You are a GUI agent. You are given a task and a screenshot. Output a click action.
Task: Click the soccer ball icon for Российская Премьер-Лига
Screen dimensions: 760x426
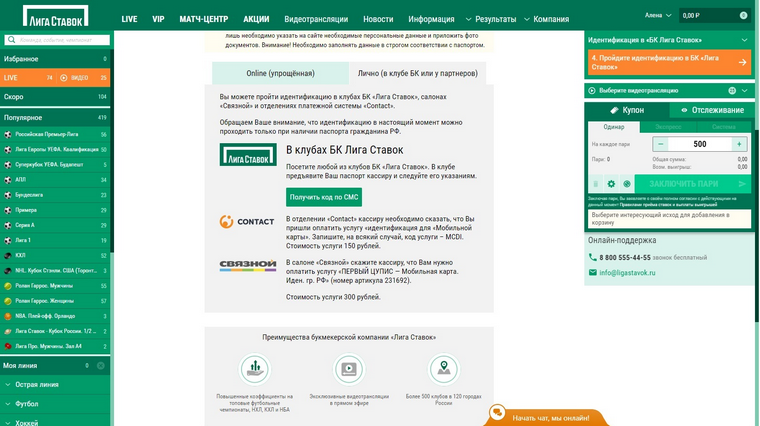(x=8, y=134)
